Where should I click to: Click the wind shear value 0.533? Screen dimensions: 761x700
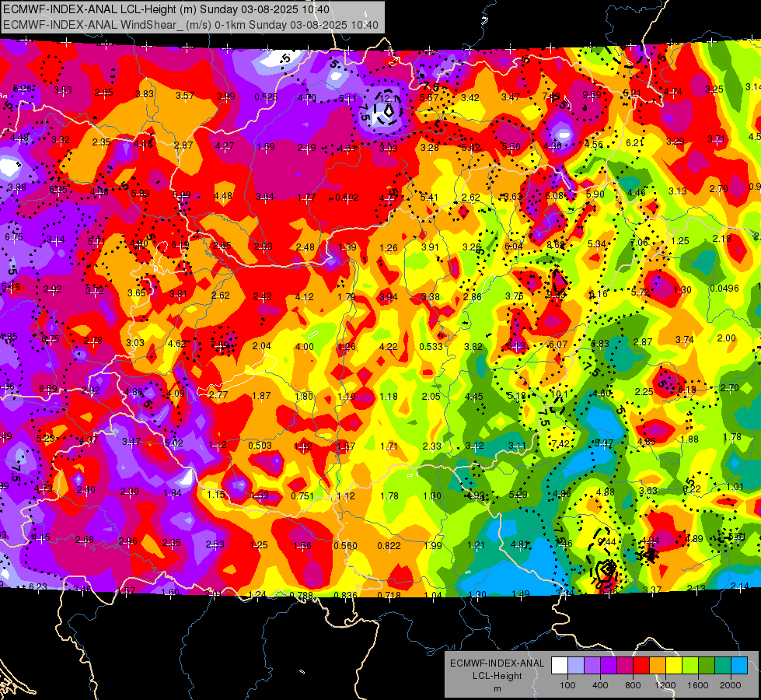pos(431,346)
